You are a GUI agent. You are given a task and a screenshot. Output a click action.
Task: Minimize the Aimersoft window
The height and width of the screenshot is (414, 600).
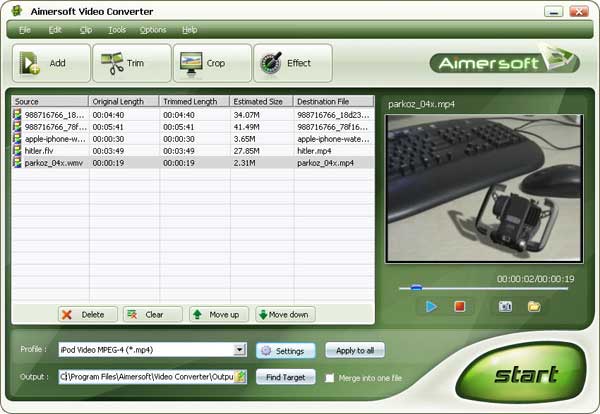click(553, 11)
